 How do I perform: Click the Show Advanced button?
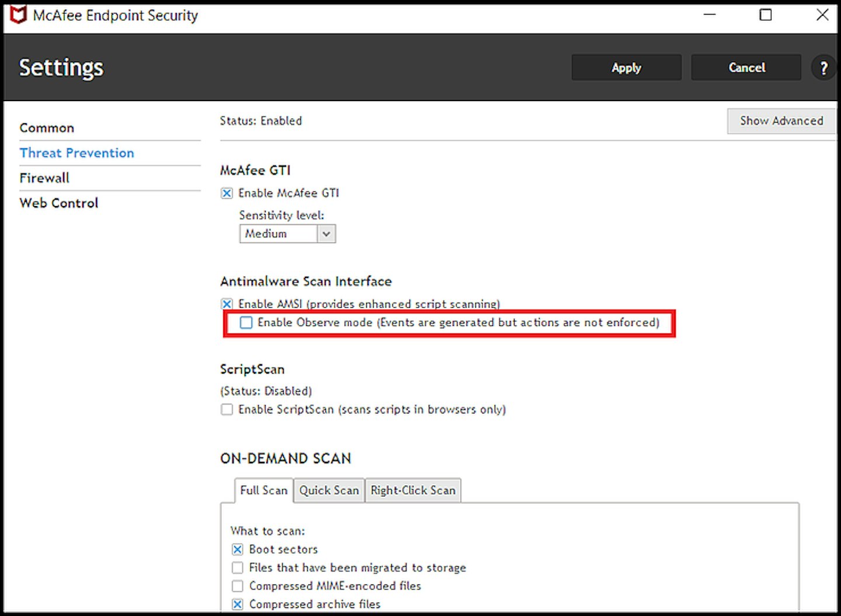tap(781, 121)
